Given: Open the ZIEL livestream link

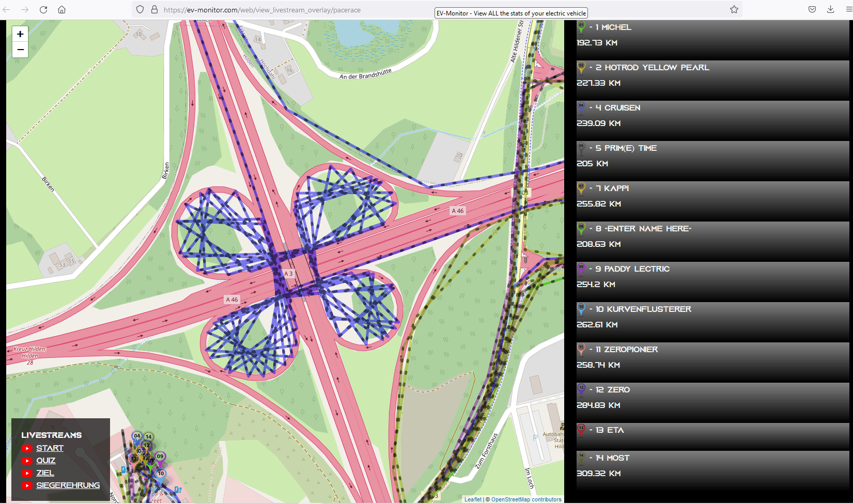Looking at the screenshot, I should [x=45, y=473].
